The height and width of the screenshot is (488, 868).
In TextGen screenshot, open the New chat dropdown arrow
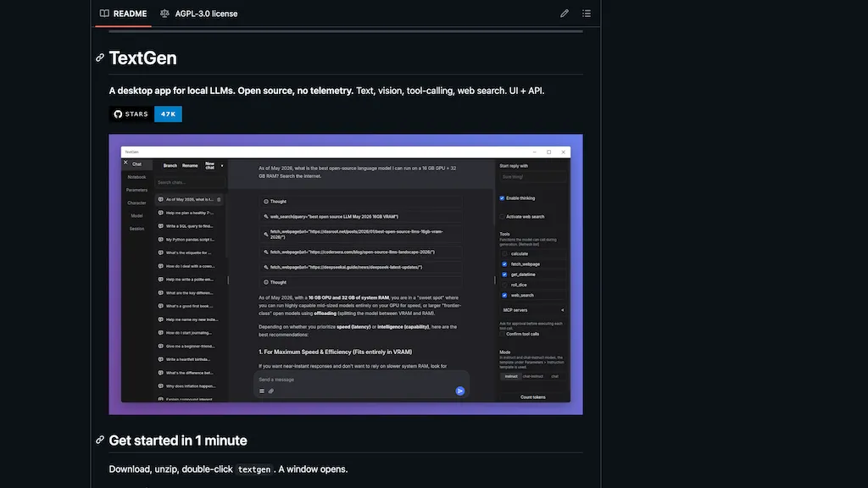pos(222,165)
